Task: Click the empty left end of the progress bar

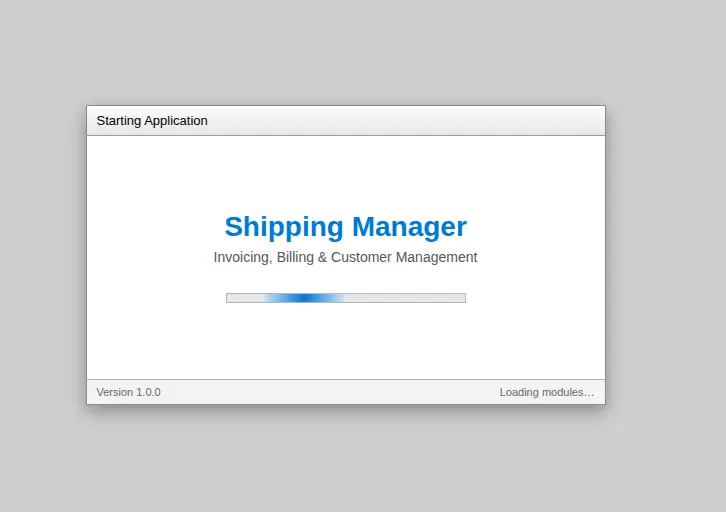Action: pyautogui.click(x=240, y=298)
